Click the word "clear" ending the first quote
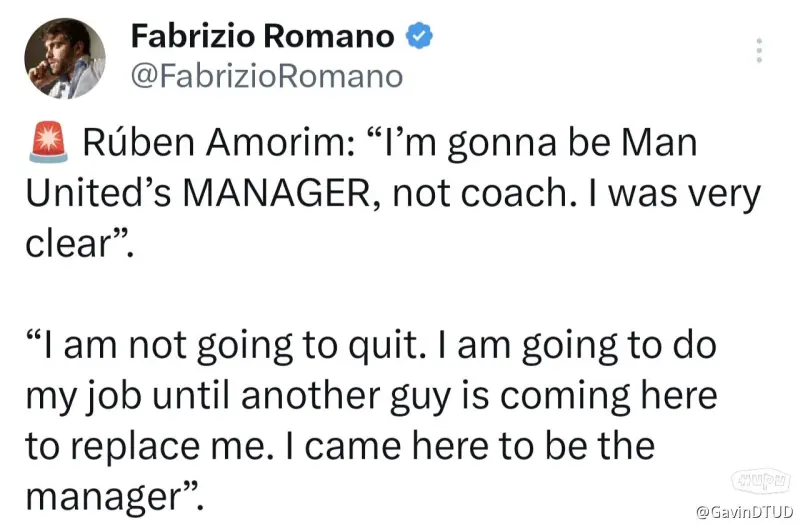Viewport: 800px width, 526px height. click(x=64, y=244)
